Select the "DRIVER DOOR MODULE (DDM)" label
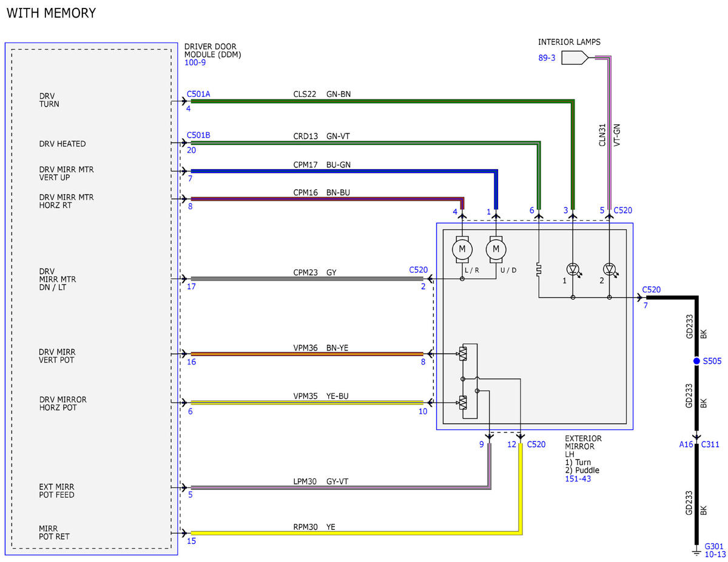This screenshot has height=562, width=728. pos(212,50)
